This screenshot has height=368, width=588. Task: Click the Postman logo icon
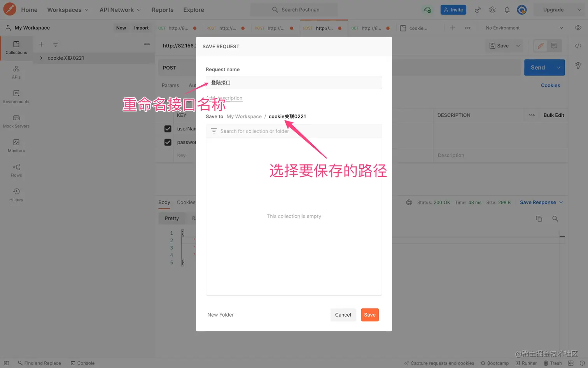[9, 9]
